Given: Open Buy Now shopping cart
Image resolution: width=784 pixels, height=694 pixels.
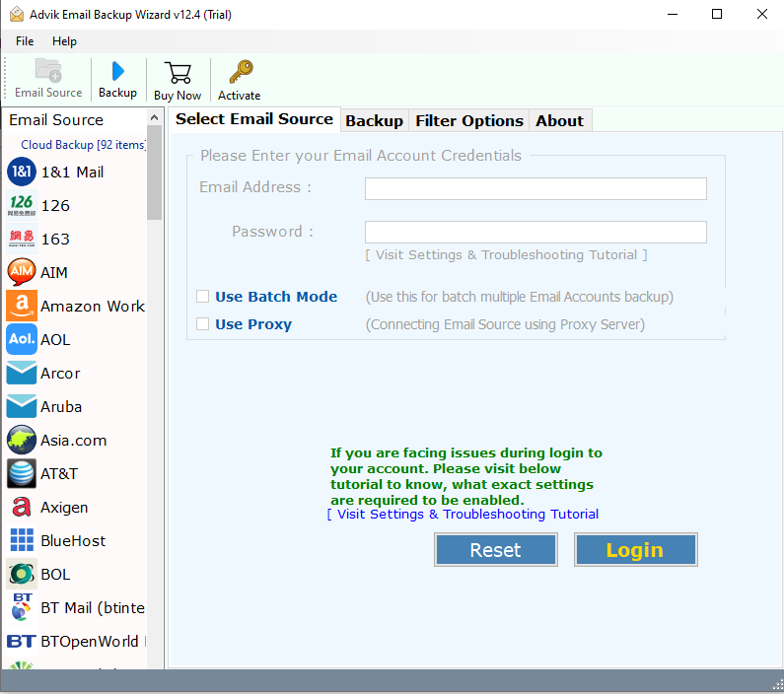Looking at the screenshot, I should pos(178,73).
